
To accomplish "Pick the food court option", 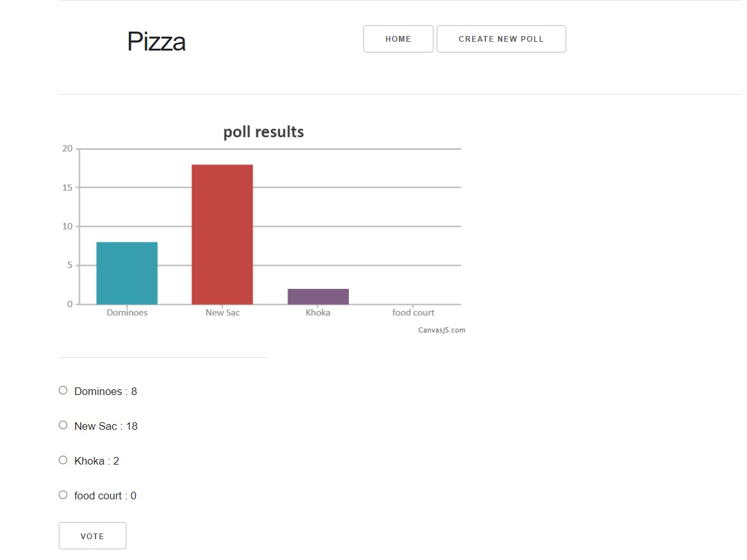I will (63, 494).
